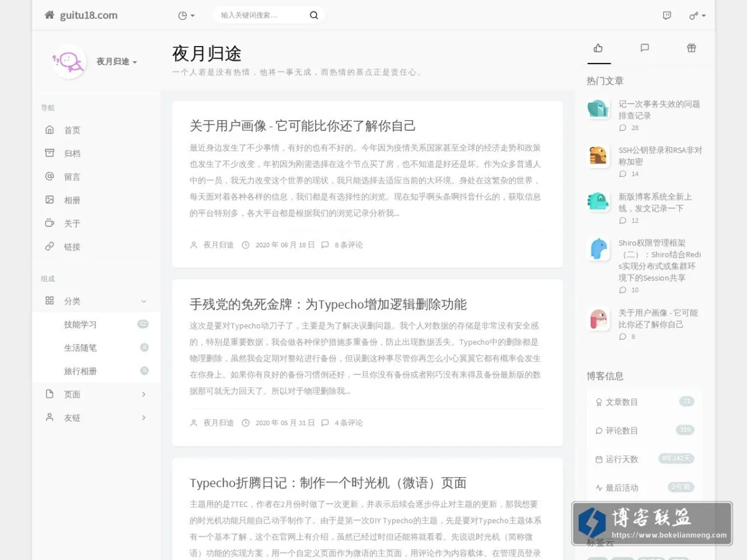Click the 最后活动 row in 博客信息

[x=645, y=488]
